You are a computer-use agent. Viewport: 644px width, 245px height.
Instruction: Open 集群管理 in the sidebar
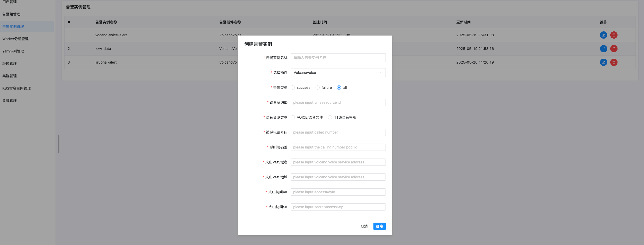point(10,76)
